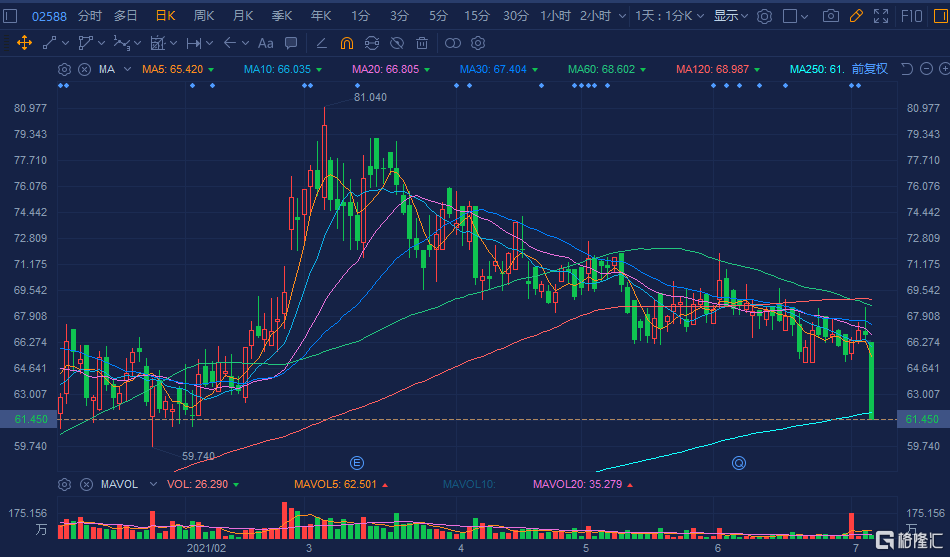Click the E event marker on chart
Screen dimensions: 950x557
[355, 462]
